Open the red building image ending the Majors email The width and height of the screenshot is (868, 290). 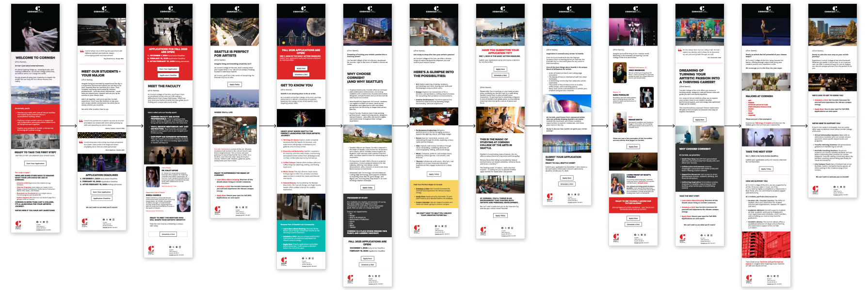(766, 244)
